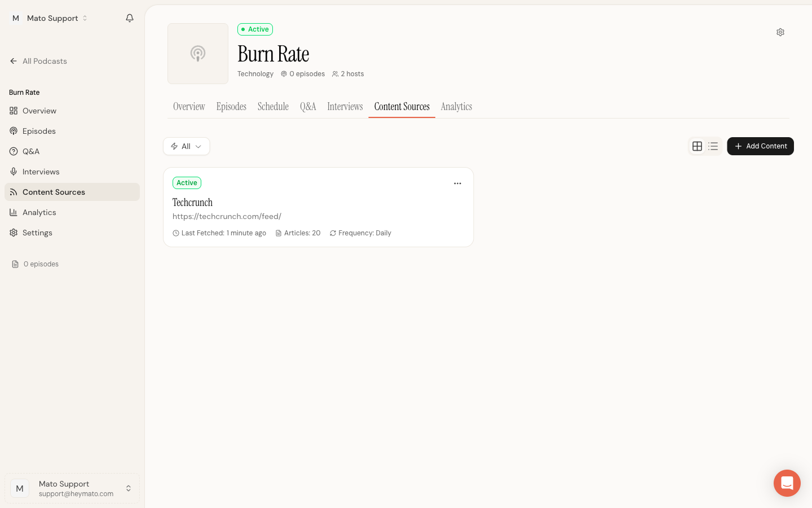
Task: Select the Content Sources tab
Action: click(402, 107)
